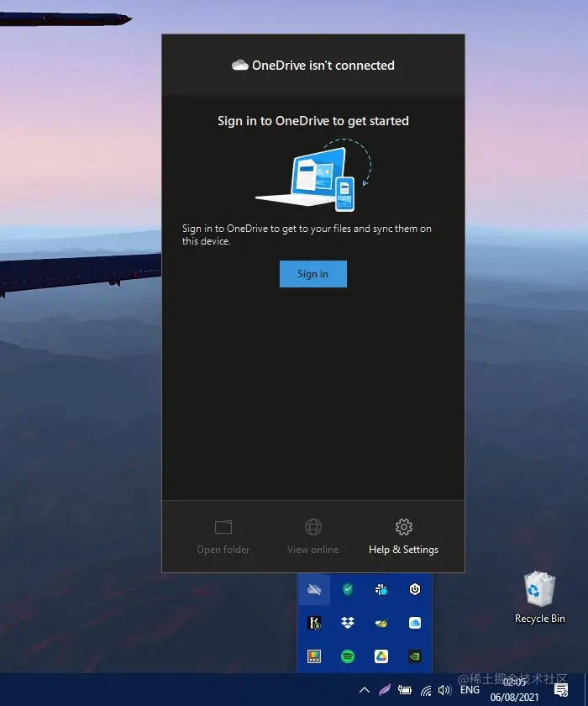
Task: Open iCloud from the system tray
Action: 415,623
